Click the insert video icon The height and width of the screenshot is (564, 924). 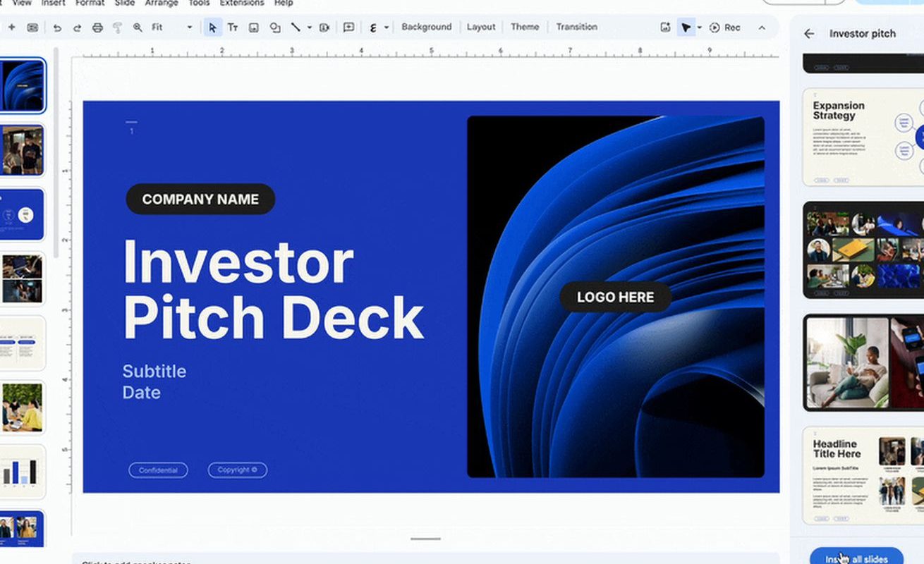pyautogui.click(x=324, y=27)
